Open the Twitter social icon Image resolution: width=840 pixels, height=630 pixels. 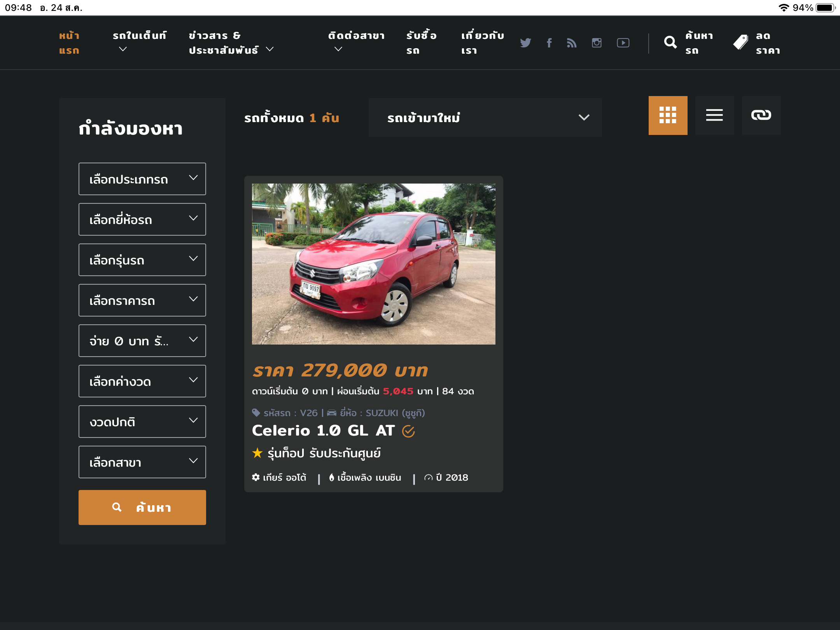525,43
